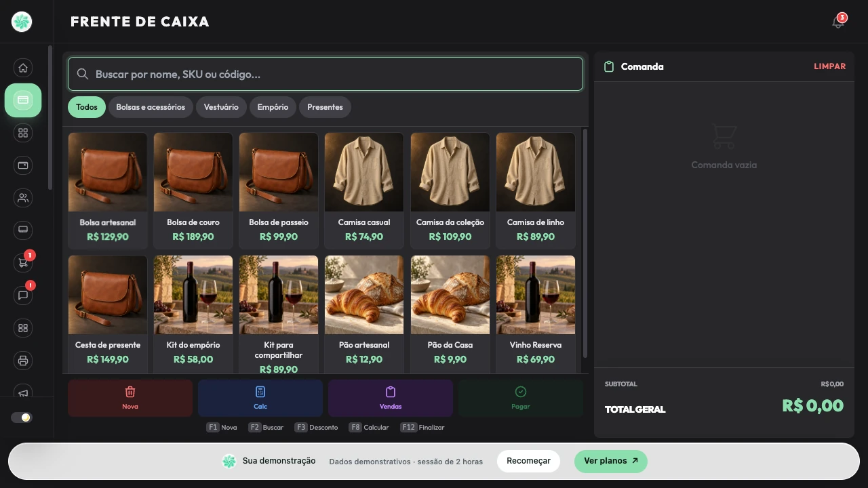868x488 pixels.
Task: Open the Presentes category tab
Action: (325, 107)
